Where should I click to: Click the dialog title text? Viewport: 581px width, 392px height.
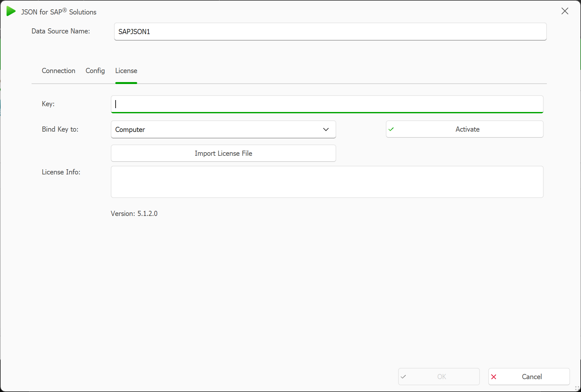point(59,12)
